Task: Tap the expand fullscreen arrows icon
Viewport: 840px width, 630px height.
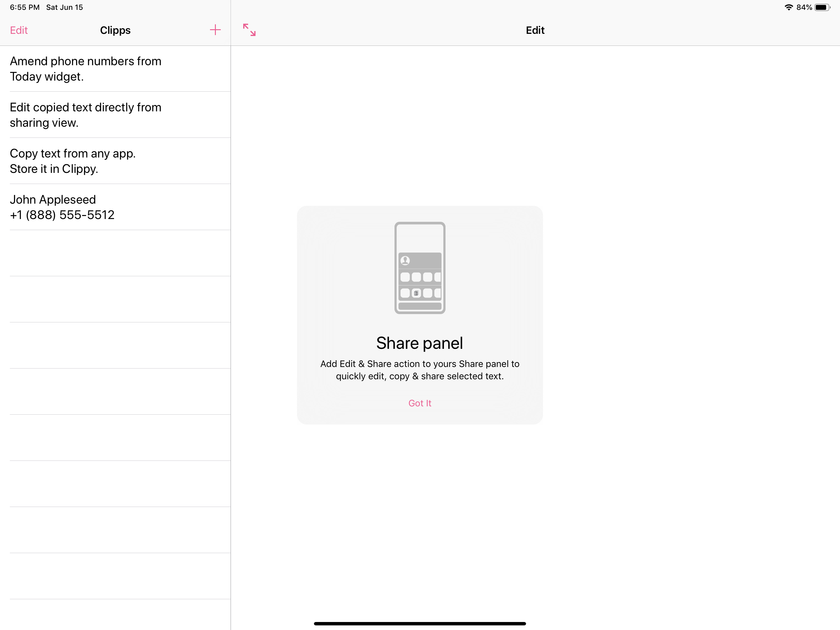Action: click(x=249, y=30)
